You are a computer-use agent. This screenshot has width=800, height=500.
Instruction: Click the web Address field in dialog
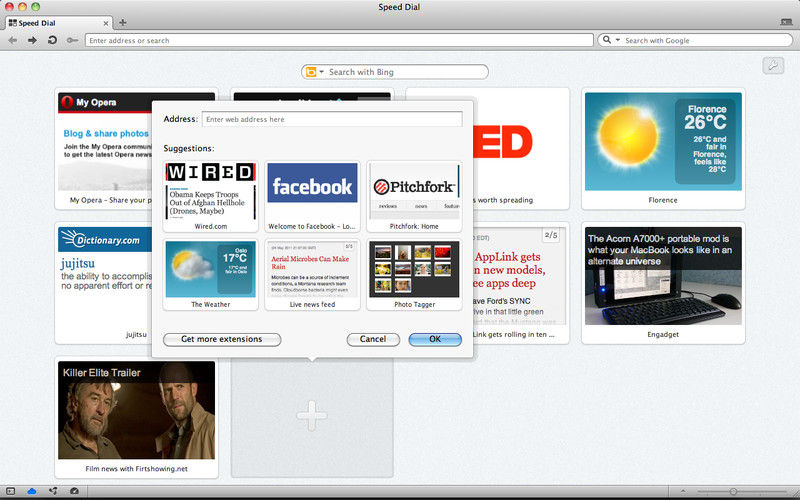tap(332, 119)
